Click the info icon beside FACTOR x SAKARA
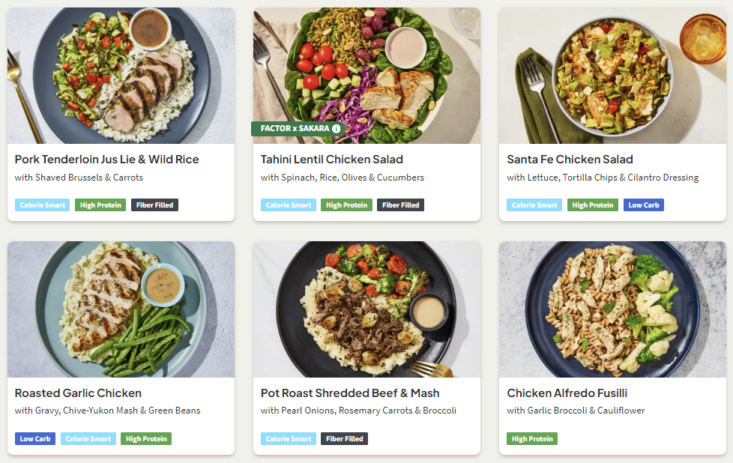Image resolution: width=733 pixels, height=463 pixels. click(x=336, y=129)
